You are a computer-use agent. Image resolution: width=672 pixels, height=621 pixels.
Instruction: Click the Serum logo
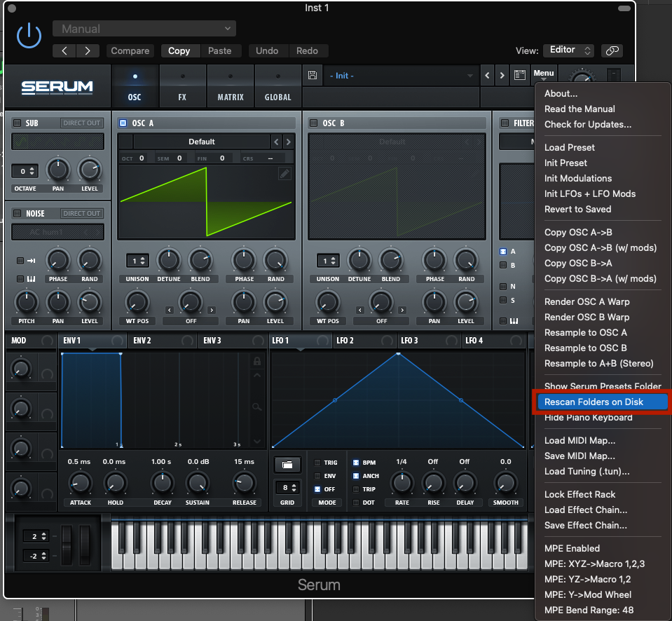click(x=57, y=88)
